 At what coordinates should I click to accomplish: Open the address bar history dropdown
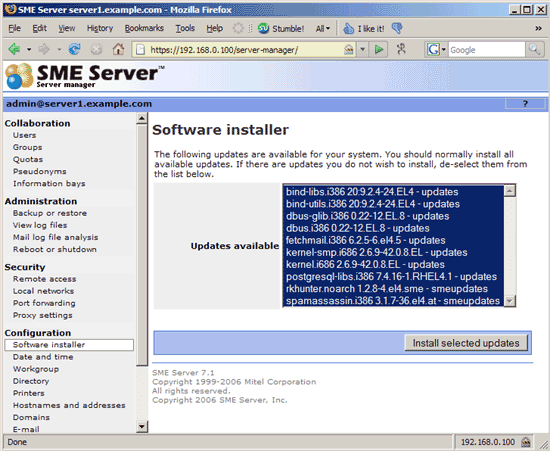click(x=363, y=49)
